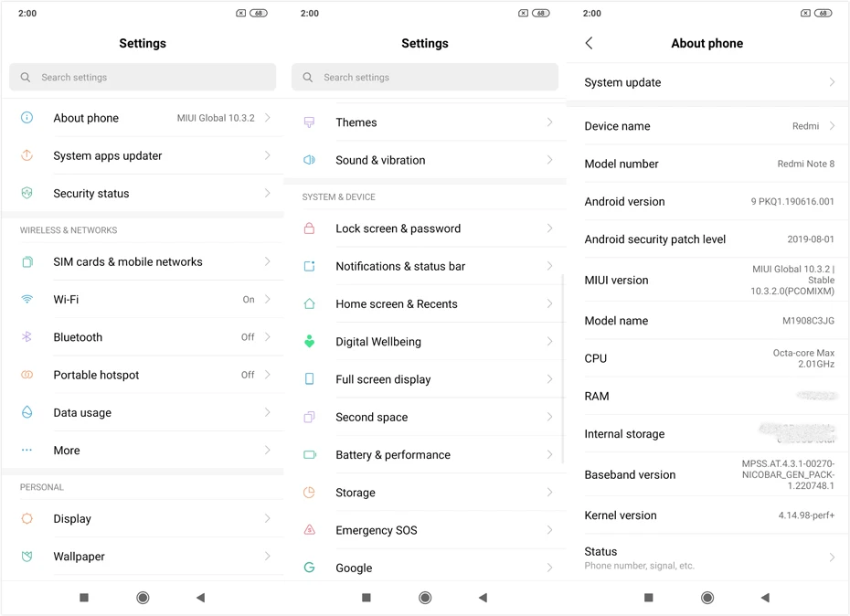Tap the Emergency SOS triangle icon
The image size is (850, 616).
point(310,530)
